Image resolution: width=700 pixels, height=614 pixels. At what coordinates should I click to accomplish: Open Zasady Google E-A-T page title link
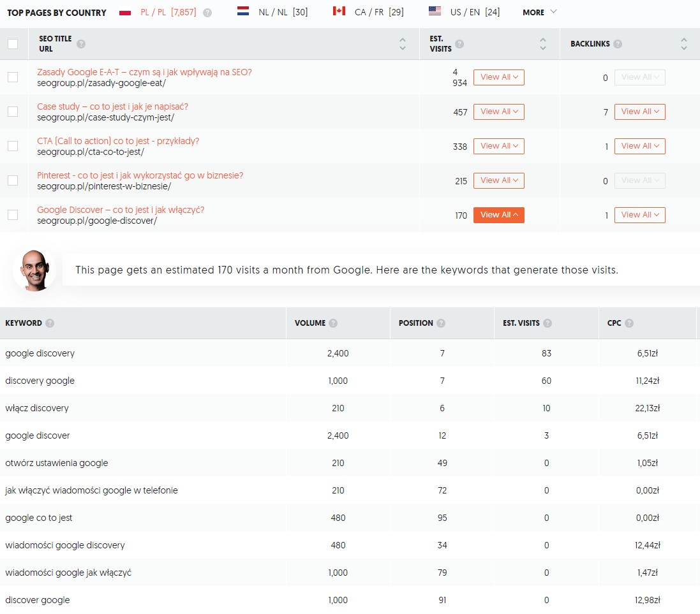144,72
